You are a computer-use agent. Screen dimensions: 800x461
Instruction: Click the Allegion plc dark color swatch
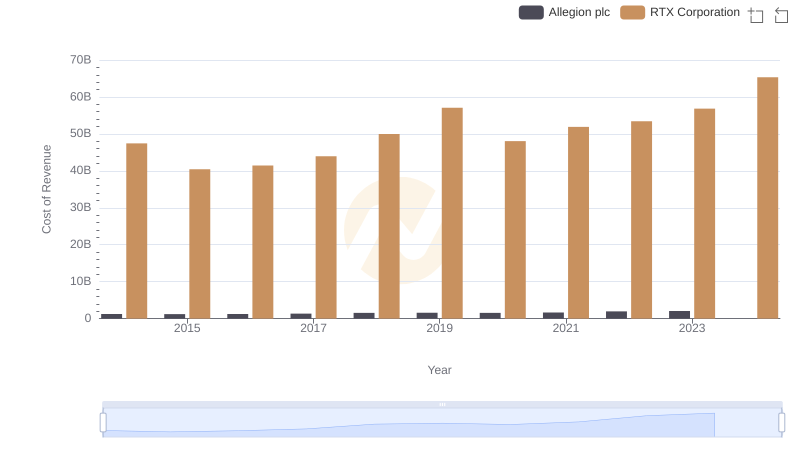[x=531, y=12]
